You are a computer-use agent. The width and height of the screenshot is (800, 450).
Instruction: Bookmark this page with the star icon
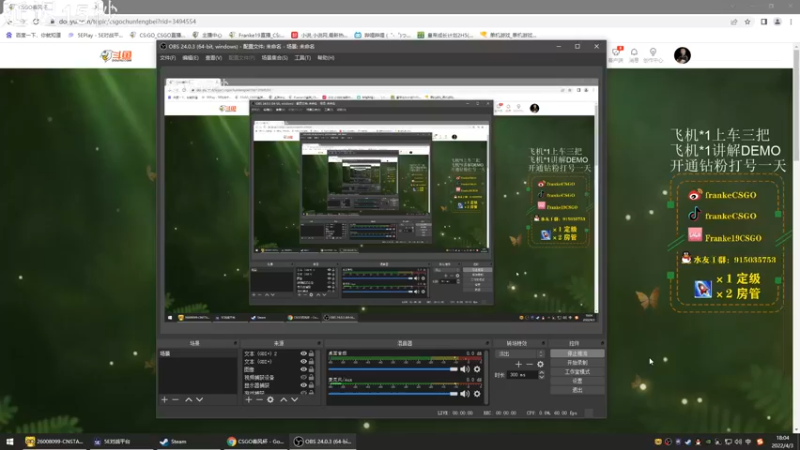(747, 21)
